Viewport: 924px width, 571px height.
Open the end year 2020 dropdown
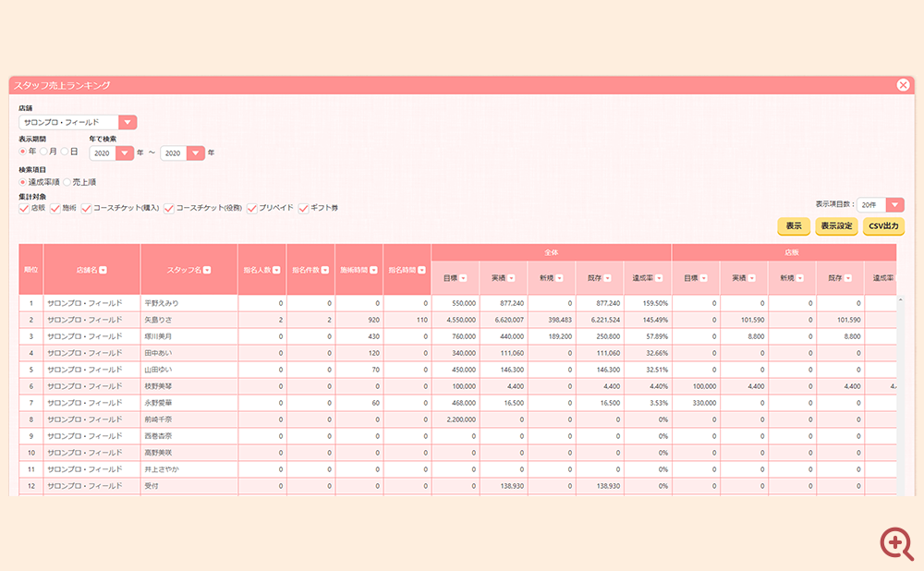(183, 153)
